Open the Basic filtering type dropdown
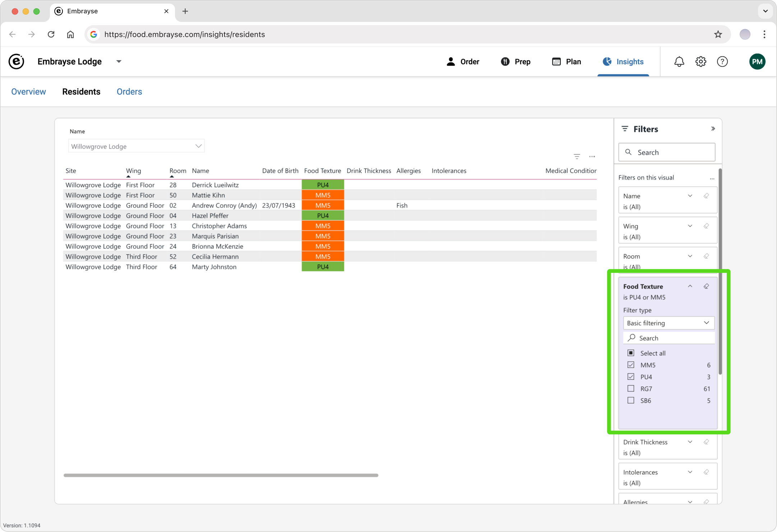Viewport: 777px width, 532px height. (x=668, y=323)
